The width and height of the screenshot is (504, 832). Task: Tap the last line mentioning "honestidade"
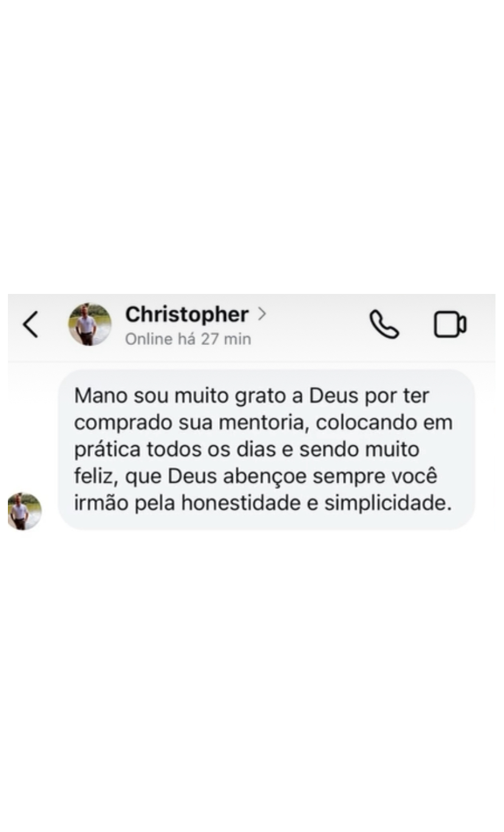pos(263,503)
